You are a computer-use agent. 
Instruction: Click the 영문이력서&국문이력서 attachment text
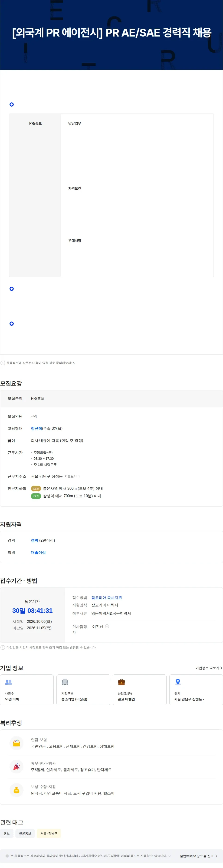[x=111, y=613]
